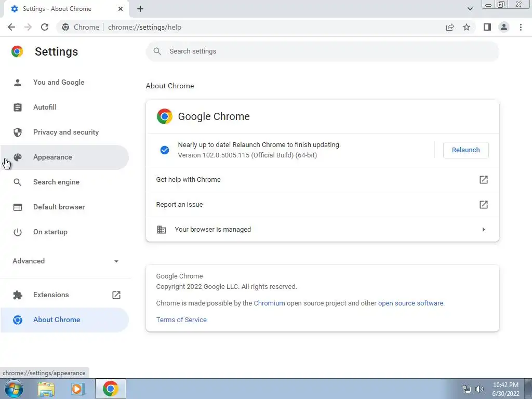Image resolution: width=532 pixels, height=399 pixels.
Task: Click the Google Chrome logo in About card
Action: click(165, 116)
